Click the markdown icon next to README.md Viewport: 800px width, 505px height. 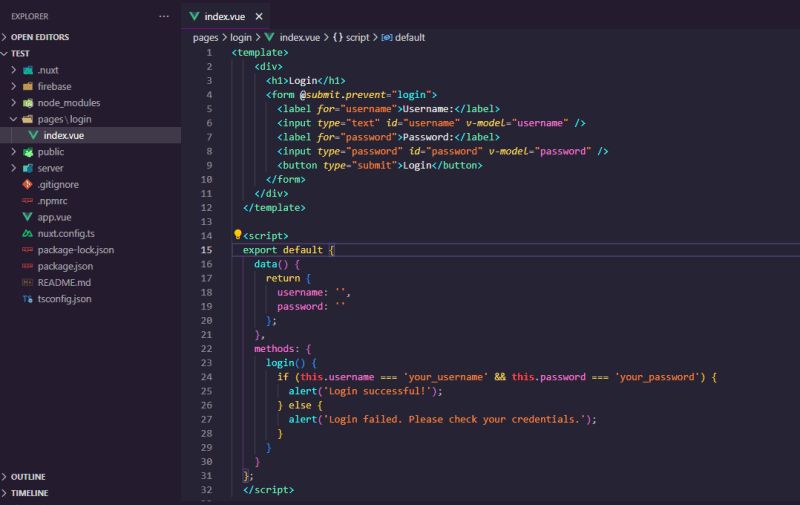click(28, 282)
